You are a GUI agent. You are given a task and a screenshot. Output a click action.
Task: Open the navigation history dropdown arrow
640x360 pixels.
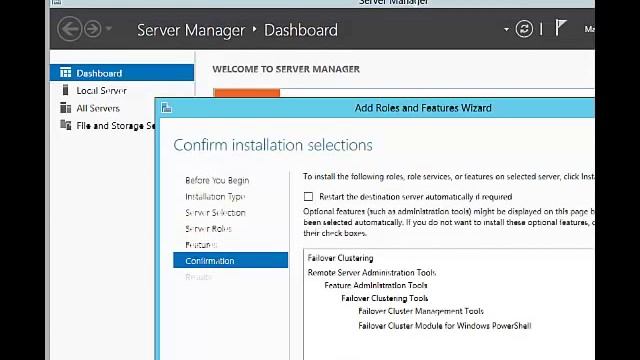pos(109,29)
